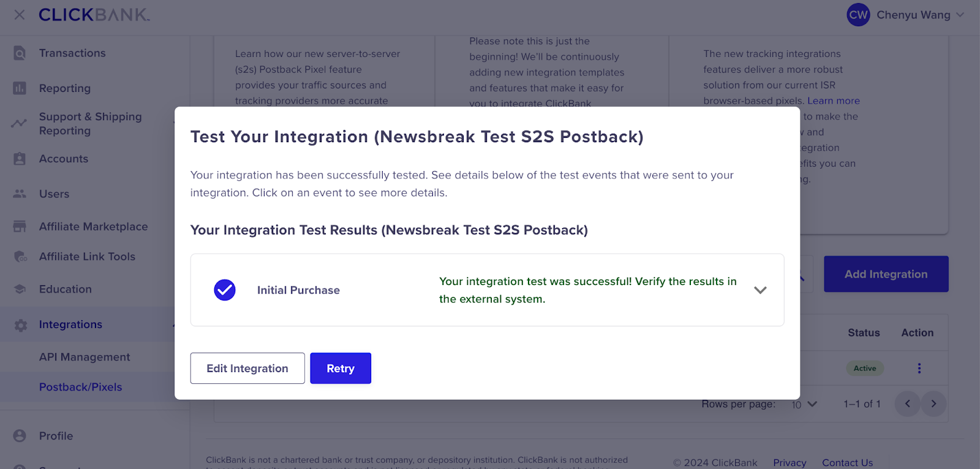Go to previous page arrow
This screenshot has width=980, height=469.
907,403
